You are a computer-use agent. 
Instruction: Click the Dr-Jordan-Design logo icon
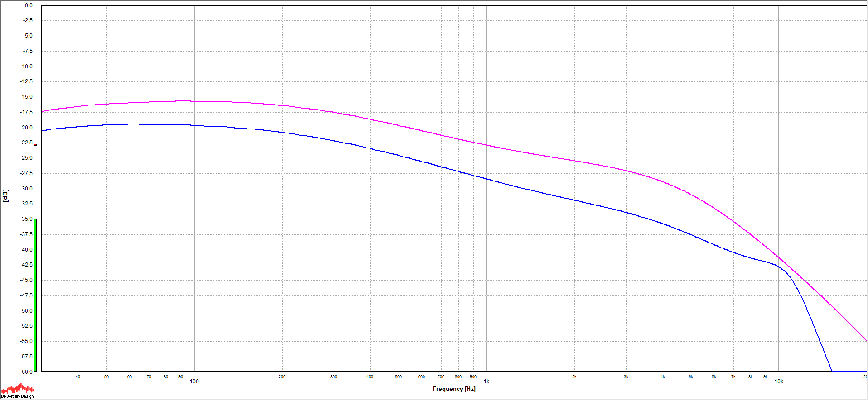click(17, 389)
